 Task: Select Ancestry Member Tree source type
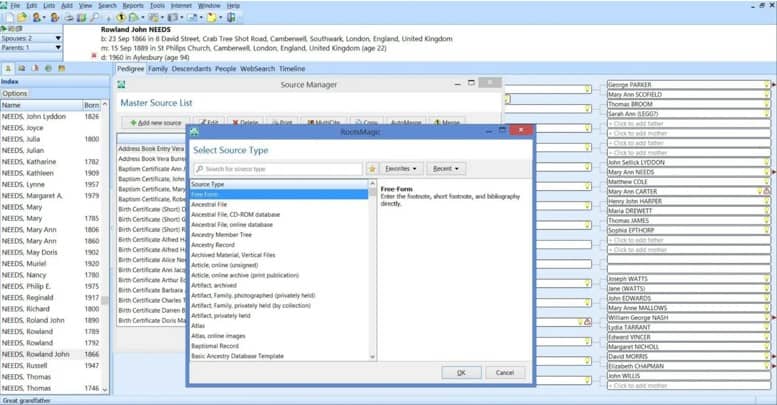point(279,234)
